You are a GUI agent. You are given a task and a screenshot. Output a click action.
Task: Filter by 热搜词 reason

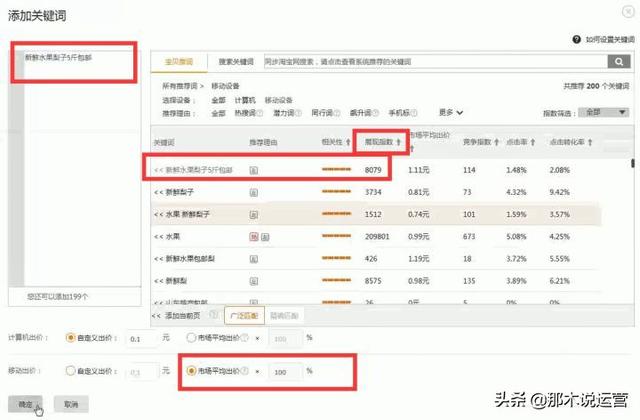[x=245, y=113]
